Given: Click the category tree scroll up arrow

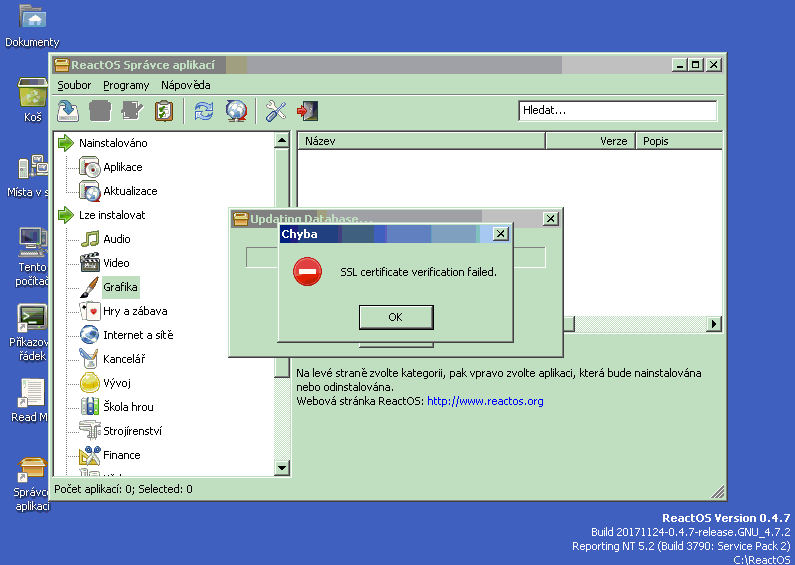Looking at the screenshot, I should coord(282,140).
